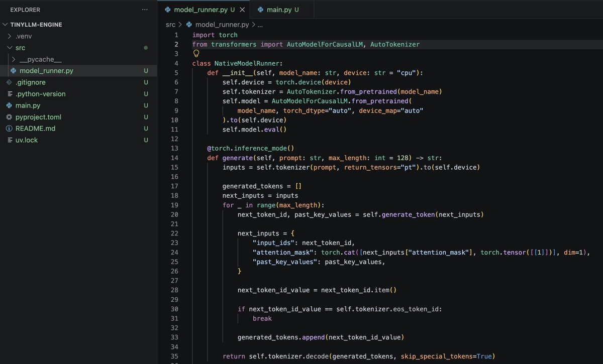Click 'eos_token_id' on line 30
603x364 pixels.
click(417, 309)
